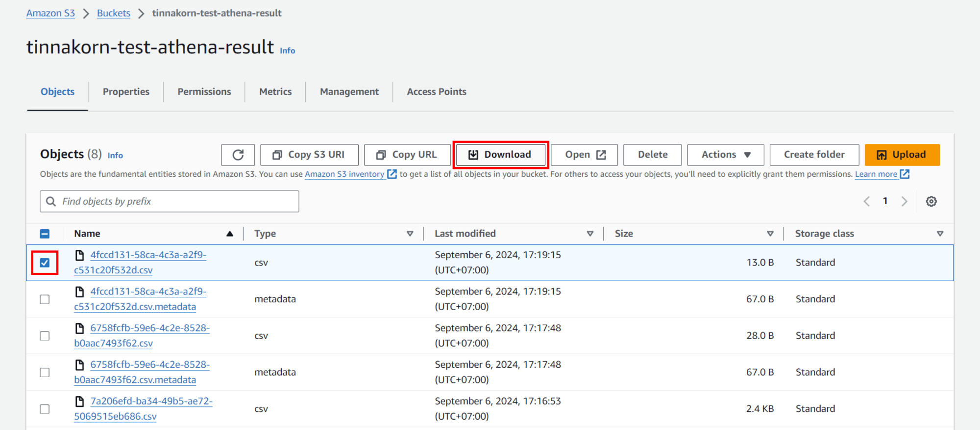This screenshot has height=430, width=980.
Task: Switch to the Permissions tab
Action: click(x=204, y=92)
